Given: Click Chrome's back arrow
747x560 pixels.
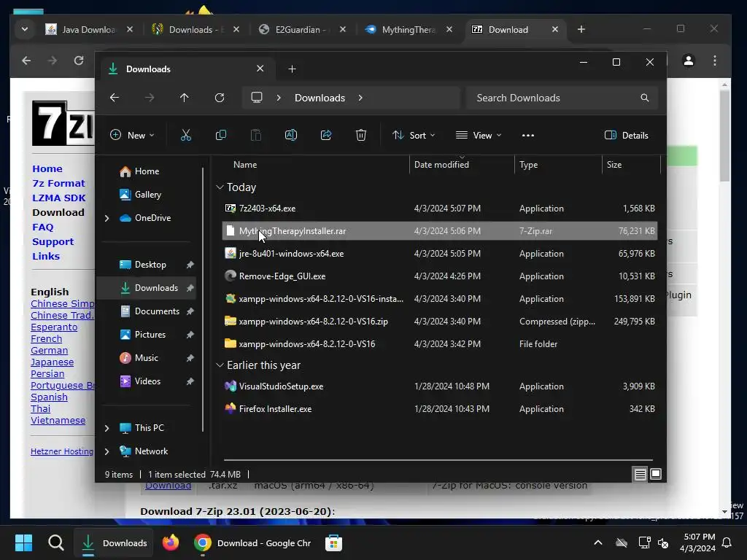Looking at the screenshot, I should 27,61.
